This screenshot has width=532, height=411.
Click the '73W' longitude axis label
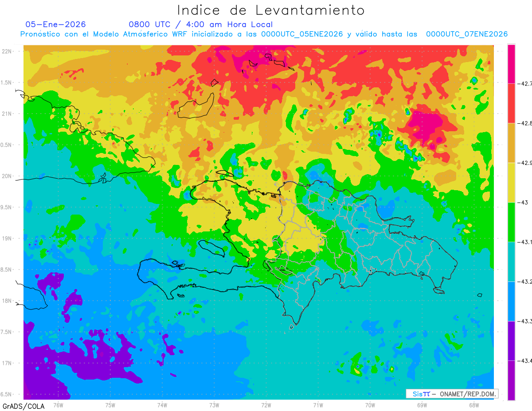[214, 405]
